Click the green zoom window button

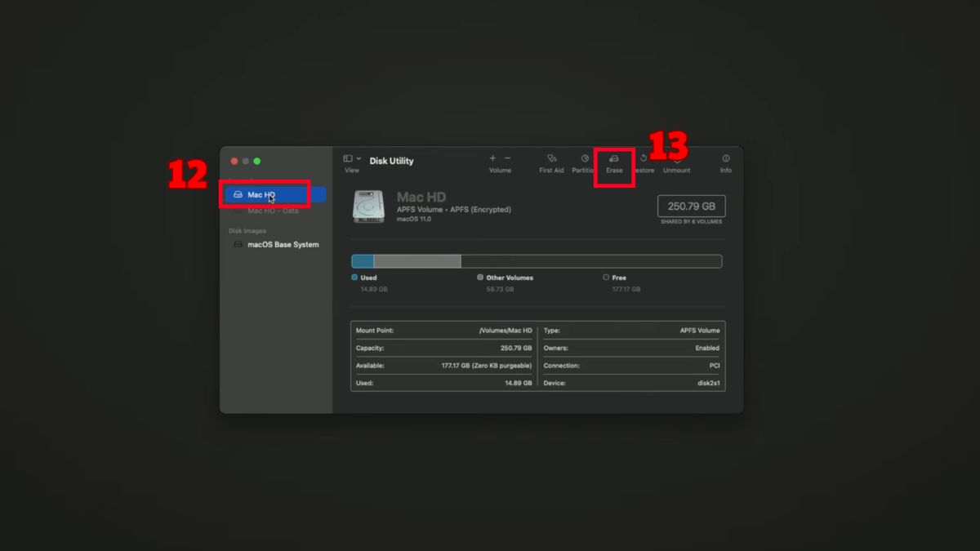(257, 162)
